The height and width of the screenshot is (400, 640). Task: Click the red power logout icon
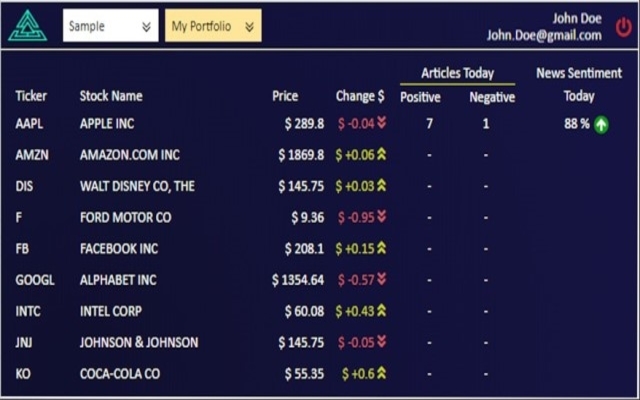(624, 27)
